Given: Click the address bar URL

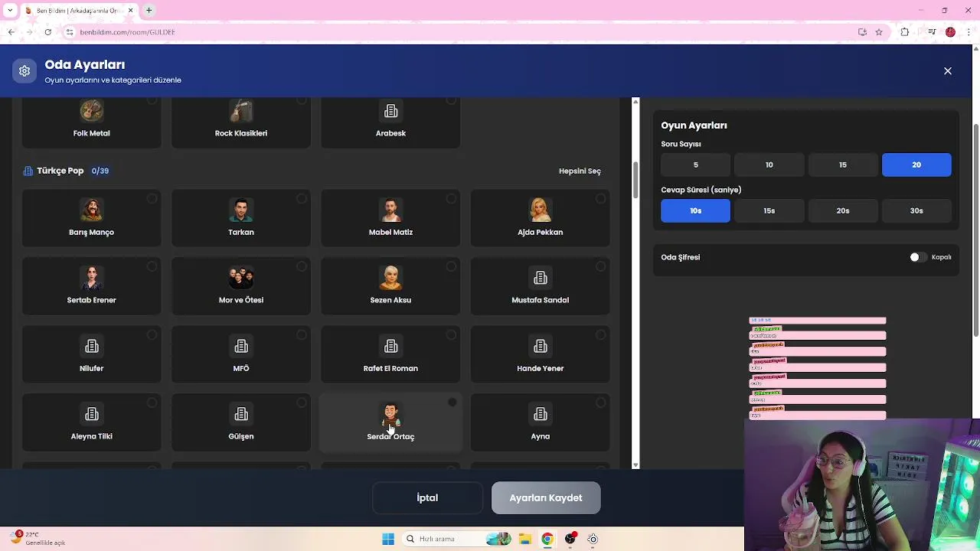Looking at the screenshot, I should (x=127, y=32).
